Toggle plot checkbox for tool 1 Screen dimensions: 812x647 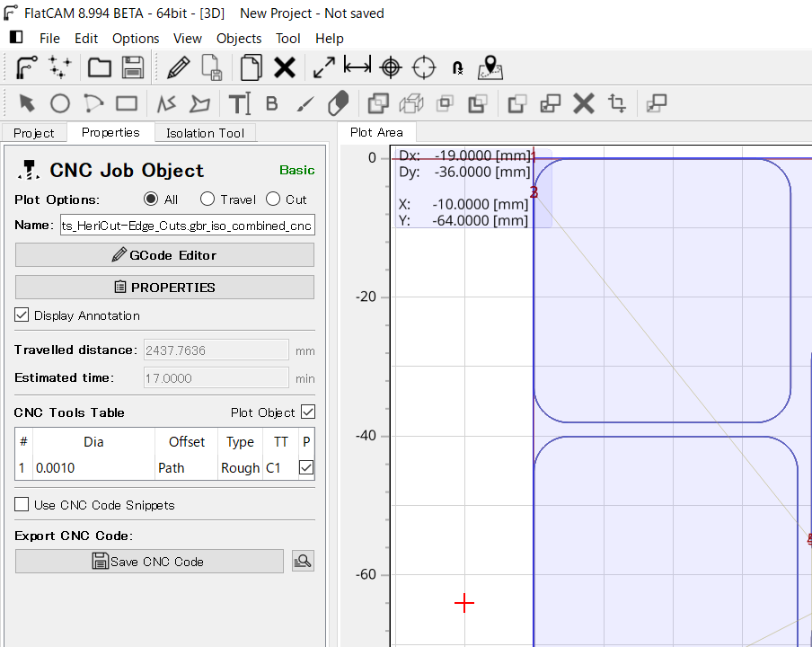pyautogui.click(x=306, y=467)
